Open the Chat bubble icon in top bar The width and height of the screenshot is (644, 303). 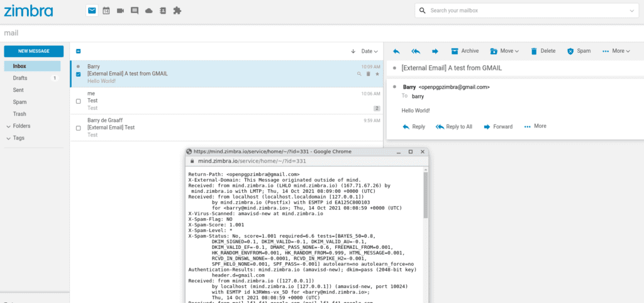pyautogui.click(x=135, y=11)
